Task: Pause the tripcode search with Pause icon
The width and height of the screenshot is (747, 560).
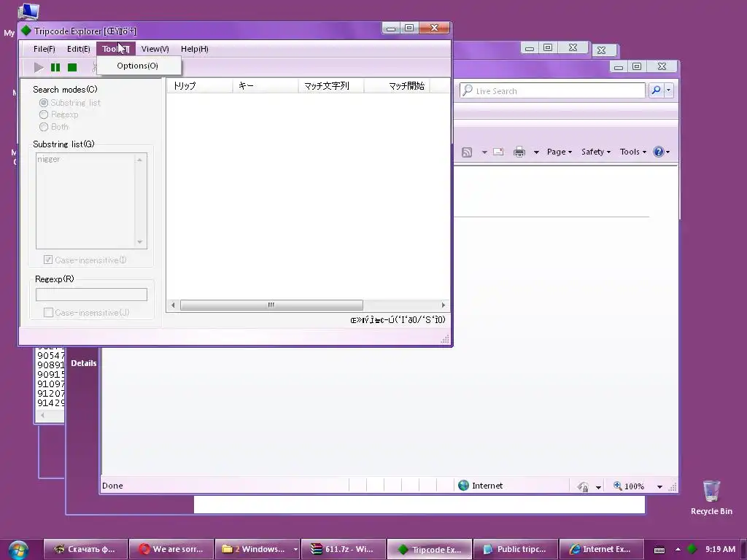Action: [55, 68]
